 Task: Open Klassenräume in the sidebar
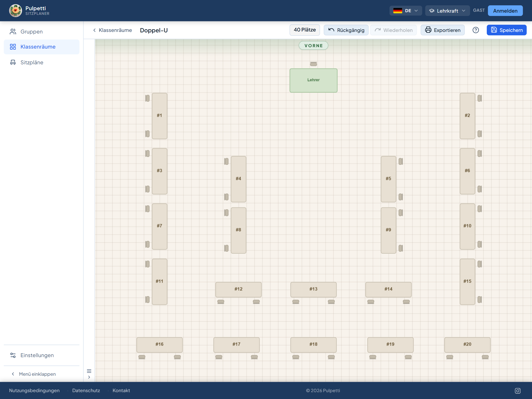tap(42, 47)
